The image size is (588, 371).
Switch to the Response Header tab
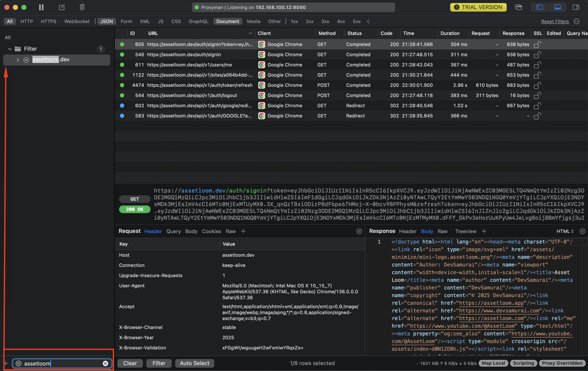click(408, 231)
